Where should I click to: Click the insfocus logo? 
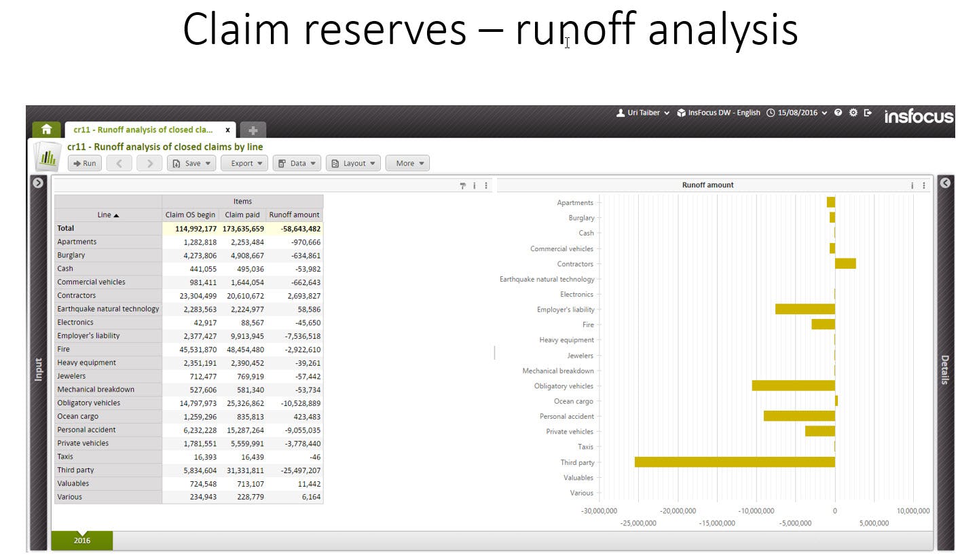click(918, 116)
